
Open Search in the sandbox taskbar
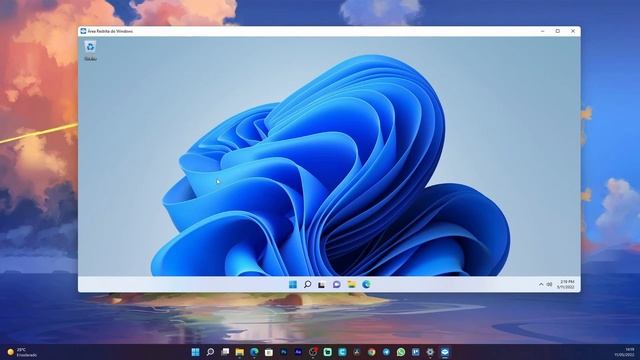[307, 284]
